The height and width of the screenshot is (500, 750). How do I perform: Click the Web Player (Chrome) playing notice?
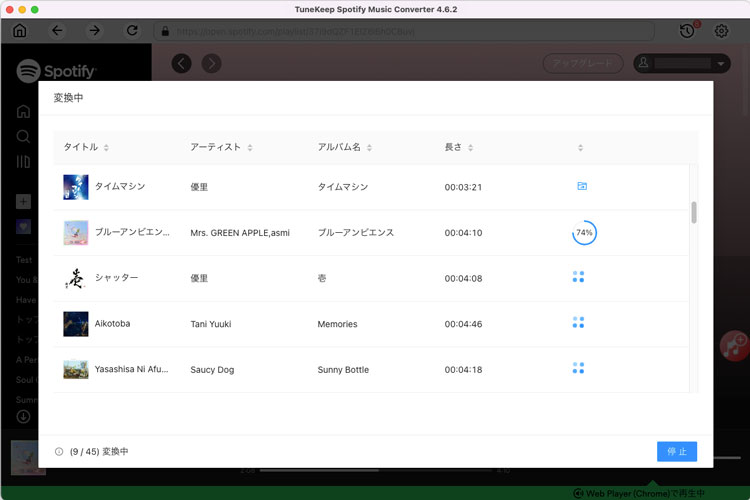click(639, 493)
